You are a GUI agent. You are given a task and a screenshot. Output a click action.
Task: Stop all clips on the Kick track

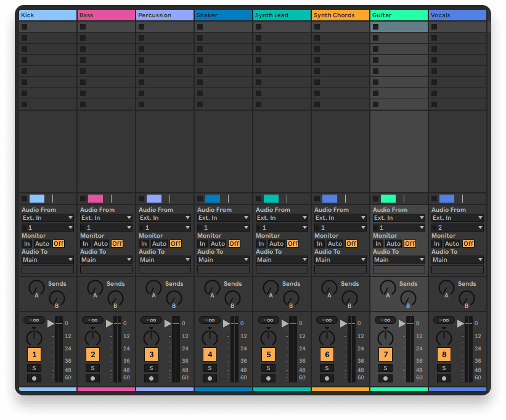pos(25,198)
